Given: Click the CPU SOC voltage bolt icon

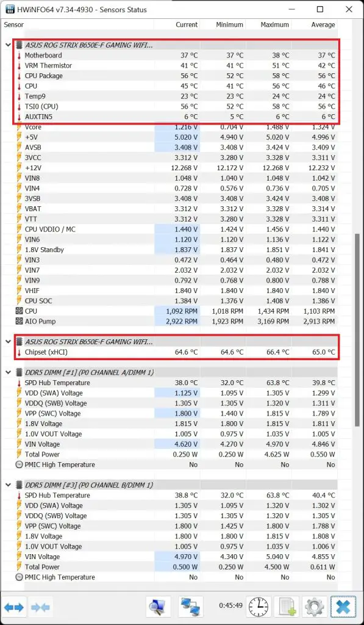Looking at the screenshot, I should 19,301.
